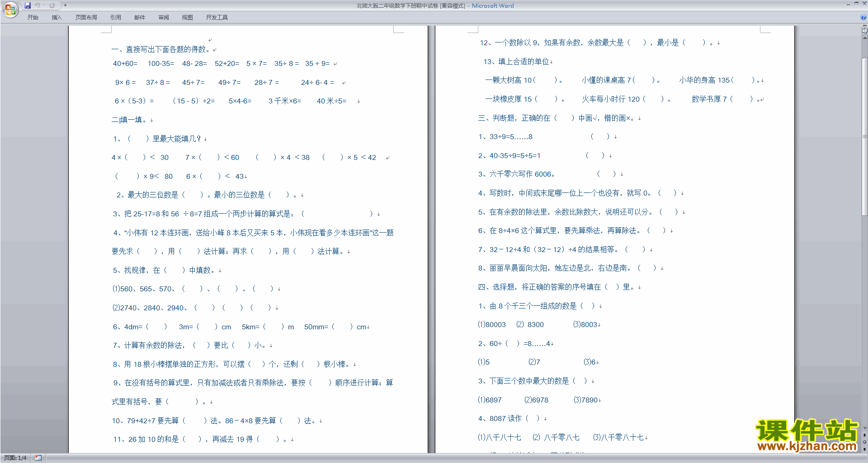The width and height of the screenshot is (868, 463).
Task: Click the equation 24÷ 6- 4 =
Action: (318, 83)
